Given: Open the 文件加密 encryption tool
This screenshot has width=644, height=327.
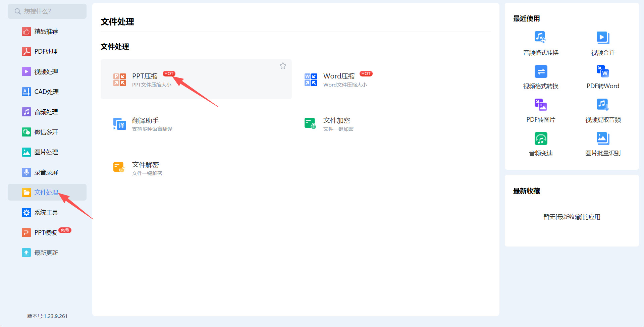Looking at the screenshot, I should [310, 123].
